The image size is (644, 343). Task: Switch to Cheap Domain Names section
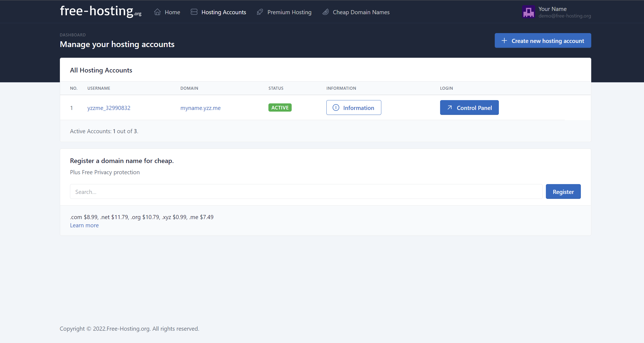[361, 12]
